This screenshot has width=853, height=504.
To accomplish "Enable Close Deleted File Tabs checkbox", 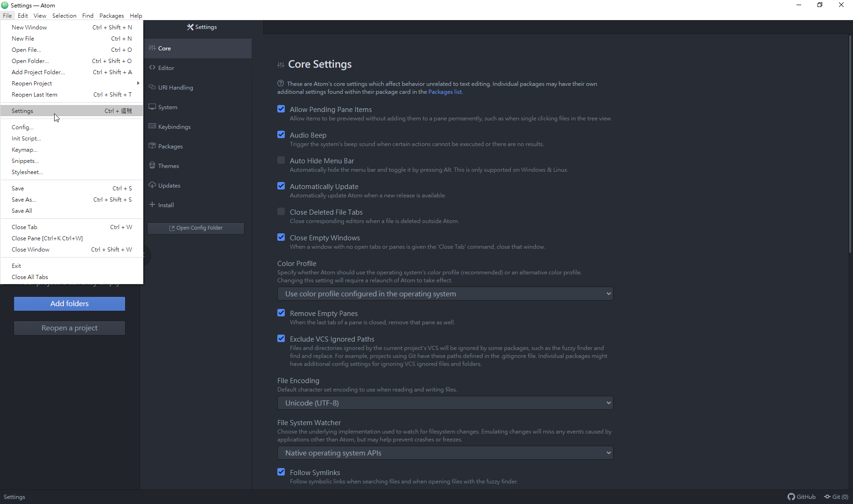I will click(x=281, y=211).
